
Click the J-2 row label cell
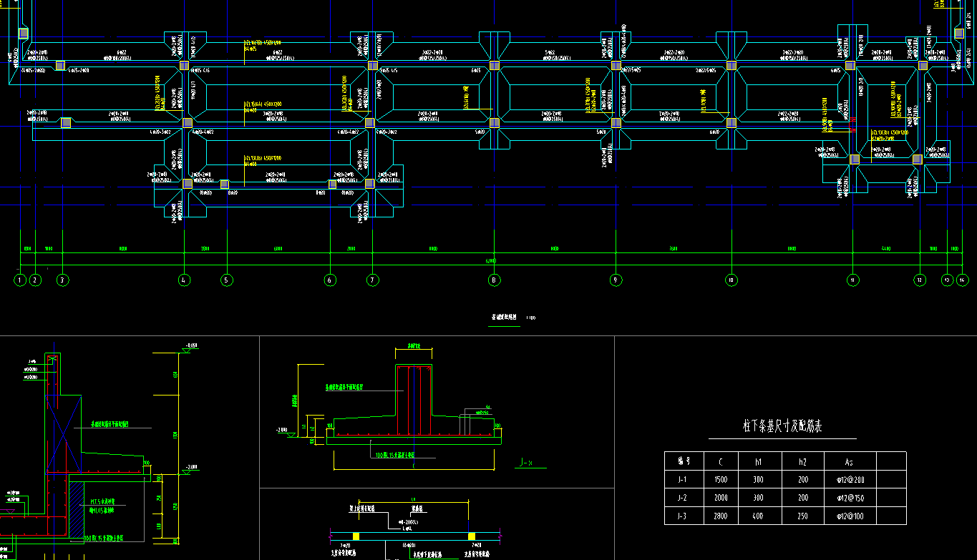click(x=684, y=498)
